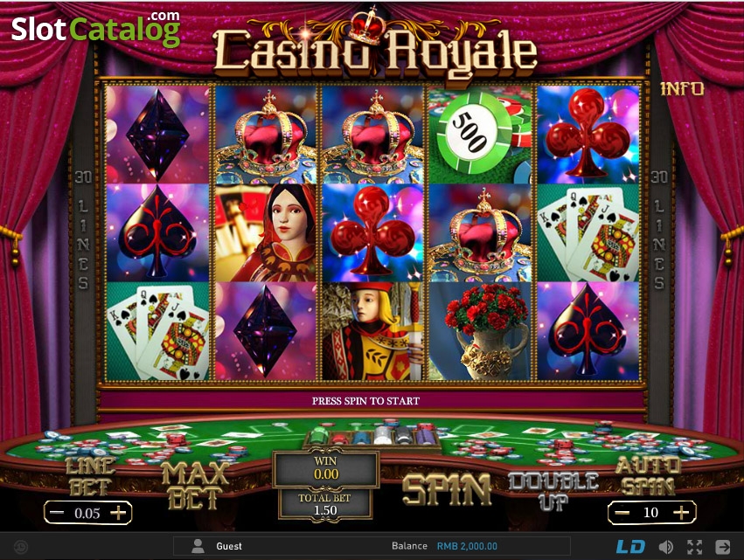This screenshot has height=560, width=744.
Task: Toggle fullscreen mode icon
Action: click(x=695, y=547)
